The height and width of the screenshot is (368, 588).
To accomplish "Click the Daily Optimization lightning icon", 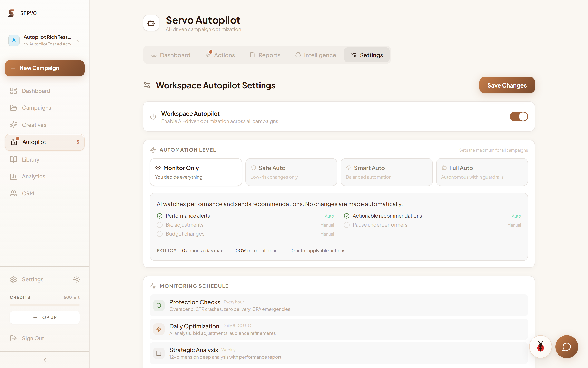I will pyautogui.click(x=159, y=329).
